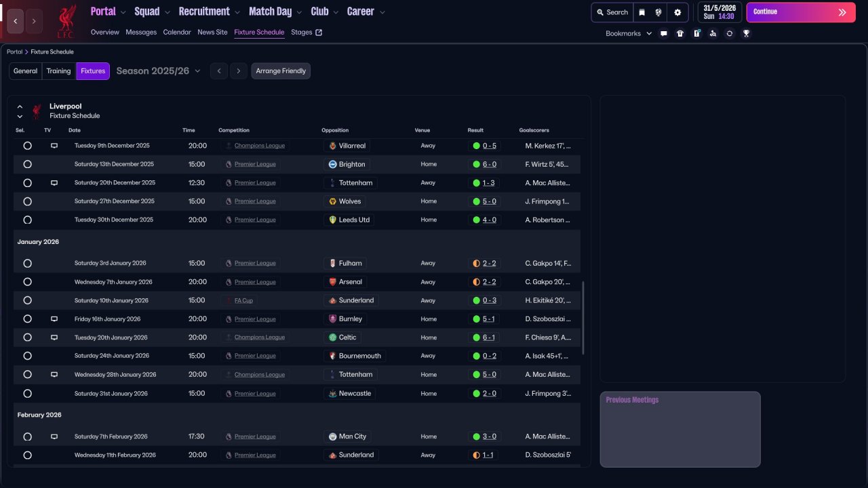Switch to the Calendar tab
The width and height of the screenshot is (868, 488).
coord(177,32)
